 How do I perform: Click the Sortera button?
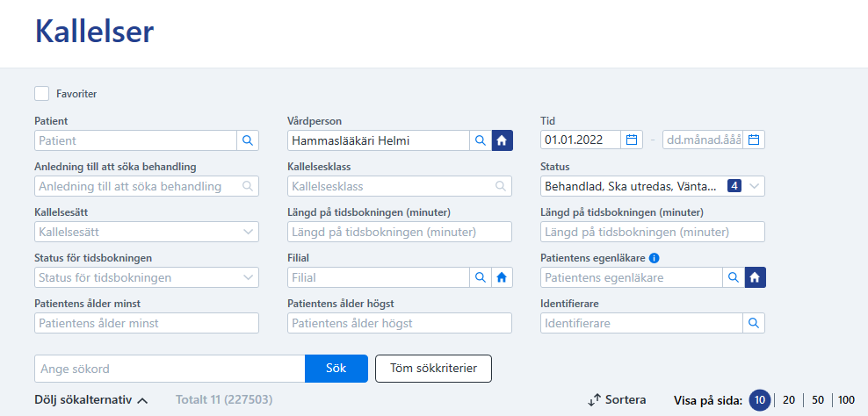click(617, 399)
